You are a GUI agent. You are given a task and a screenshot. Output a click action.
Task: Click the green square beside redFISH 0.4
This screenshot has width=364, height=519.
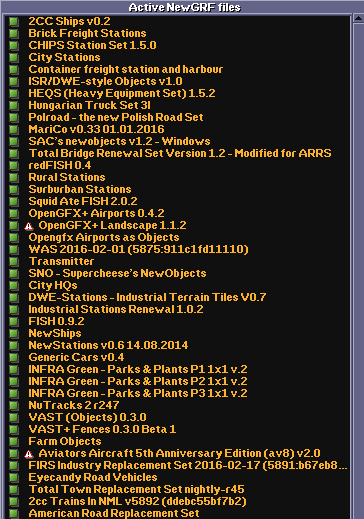pyautogui.click(x=14, y=166)
